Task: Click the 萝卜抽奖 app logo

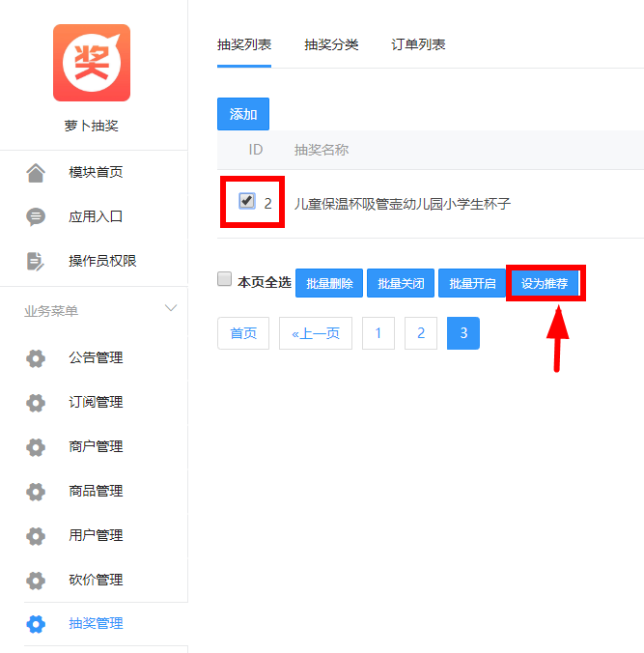Action: [x=92, y=63]
